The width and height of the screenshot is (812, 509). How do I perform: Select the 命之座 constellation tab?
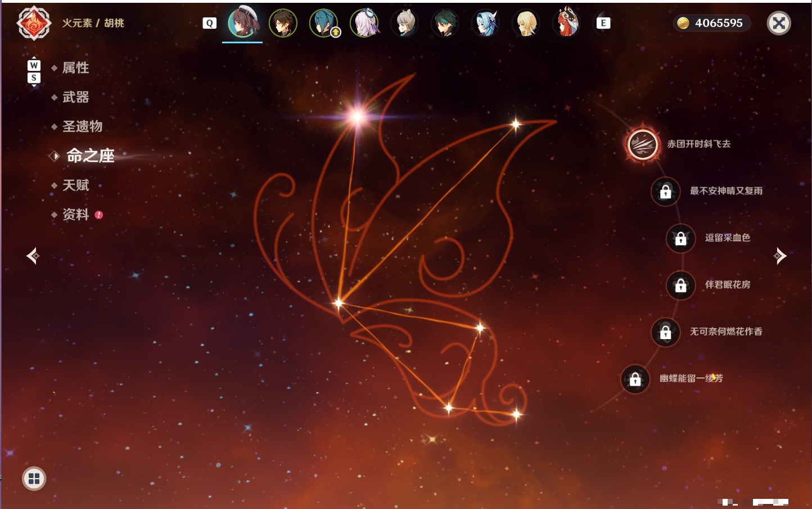(90, 156)
